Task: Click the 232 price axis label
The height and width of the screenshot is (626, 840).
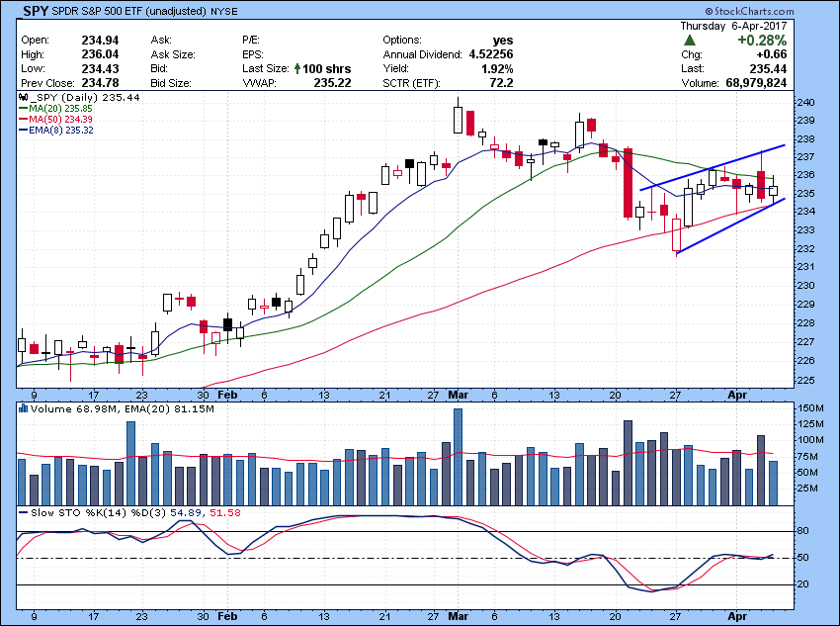Action: pyautogui.click(x=805, y=249)
